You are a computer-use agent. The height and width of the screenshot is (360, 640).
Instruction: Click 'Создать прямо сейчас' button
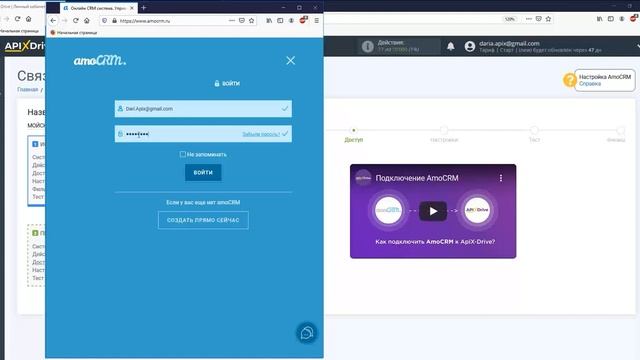[203, 220]
